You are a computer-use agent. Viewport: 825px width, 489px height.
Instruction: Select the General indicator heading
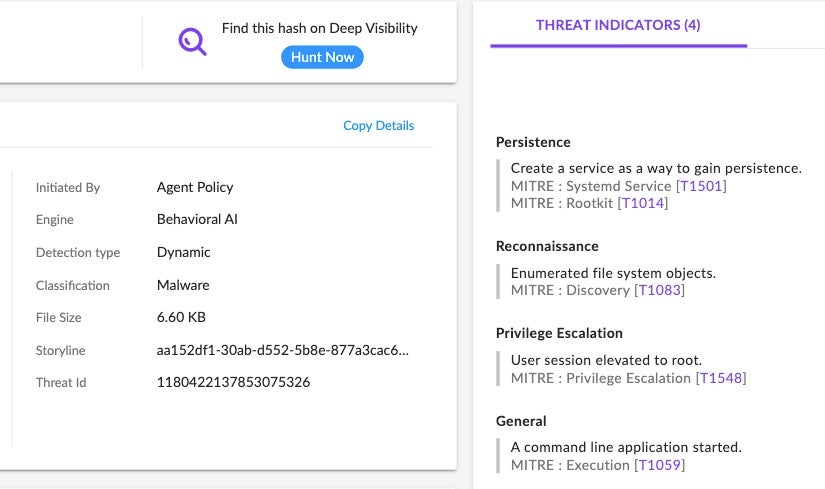521,421
